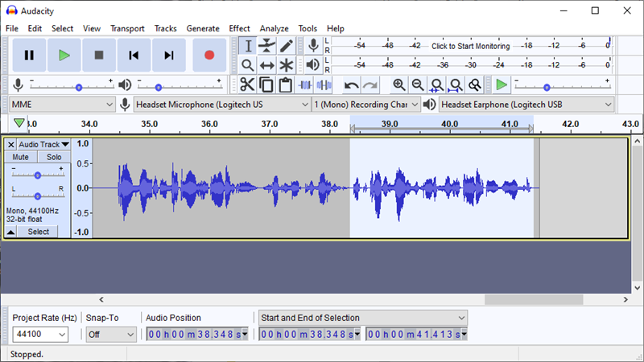Click the Undo arrow icon
Viewport: 644px width, 362px height.
pyautogui.click(x=351, y=85)
